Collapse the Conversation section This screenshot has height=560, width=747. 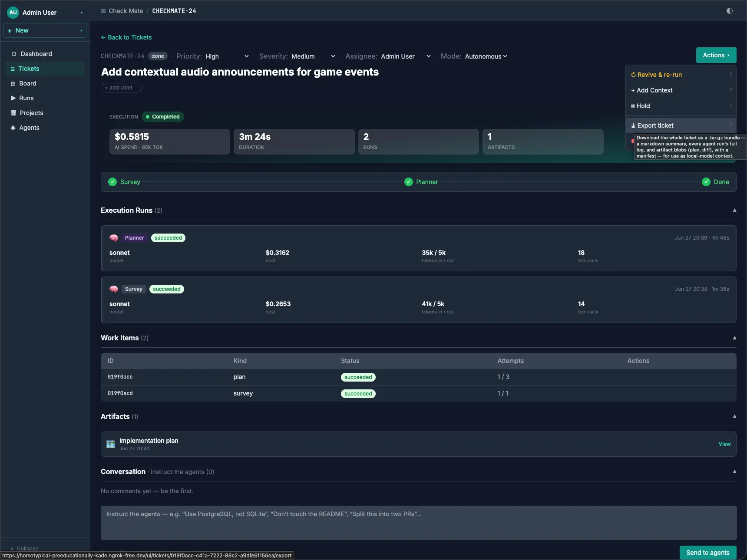734,471
